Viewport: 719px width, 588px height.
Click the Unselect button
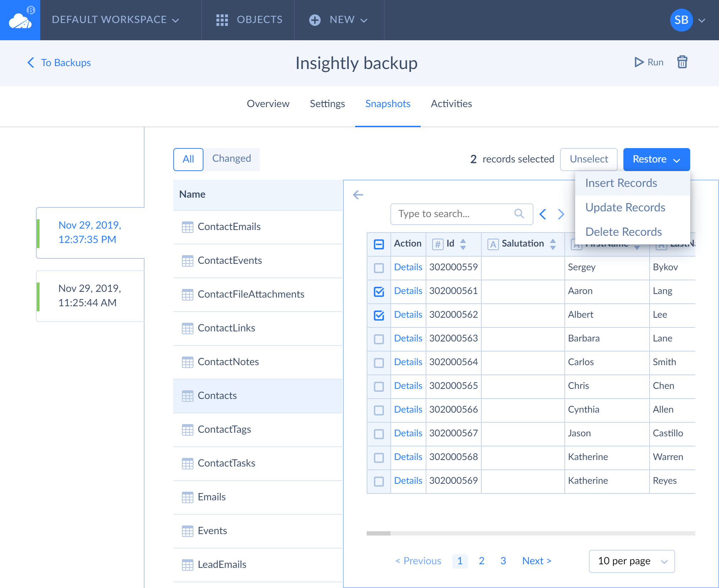click(x=589, y=159)
